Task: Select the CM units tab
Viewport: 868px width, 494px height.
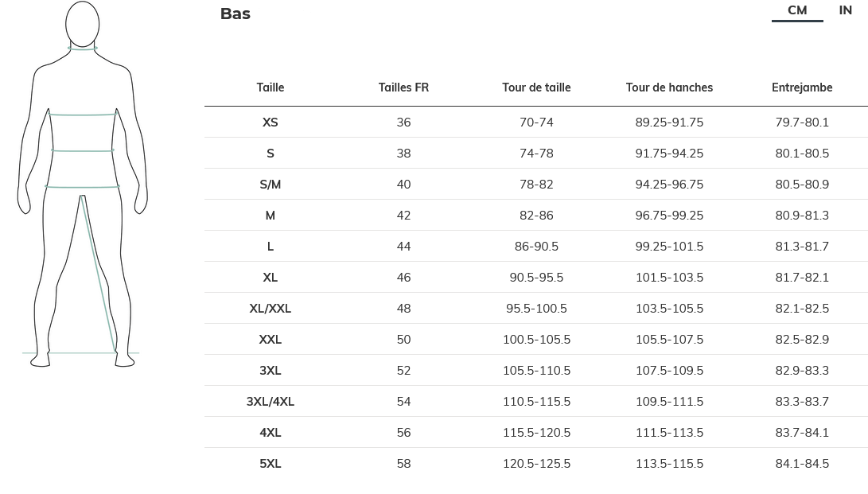Action: [x=797, y=10]
